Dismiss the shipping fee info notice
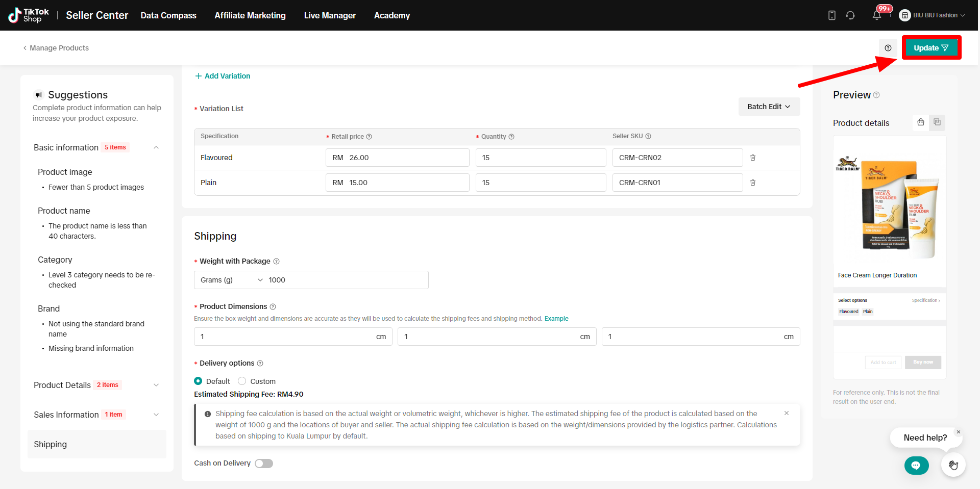 (786, 413)
